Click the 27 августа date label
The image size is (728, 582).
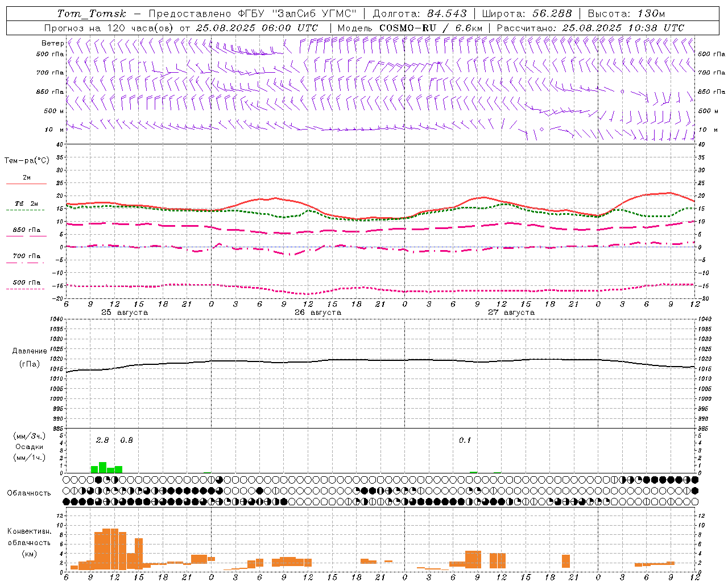tap(511, 313)
